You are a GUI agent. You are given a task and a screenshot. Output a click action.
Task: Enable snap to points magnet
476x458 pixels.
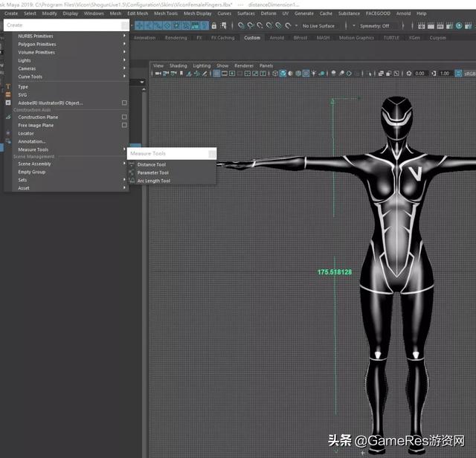coord(260,26)
